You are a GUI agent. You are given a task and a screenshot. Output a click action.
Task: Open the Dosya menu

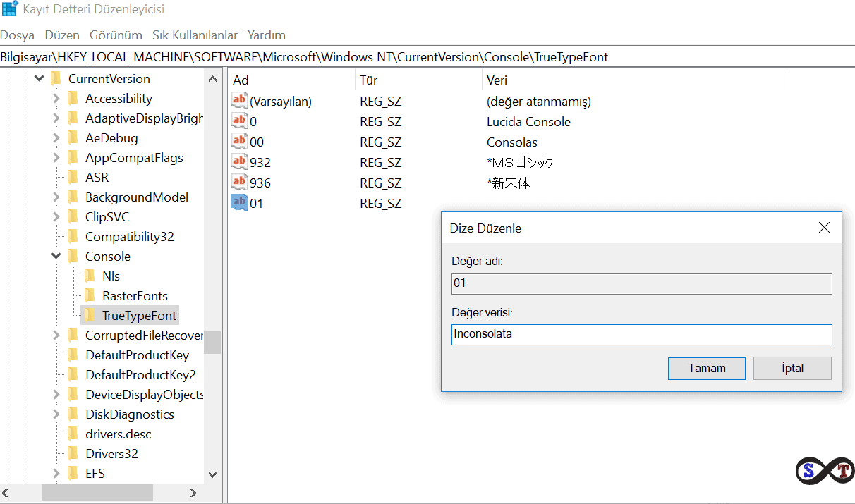[x=17, y=35]
